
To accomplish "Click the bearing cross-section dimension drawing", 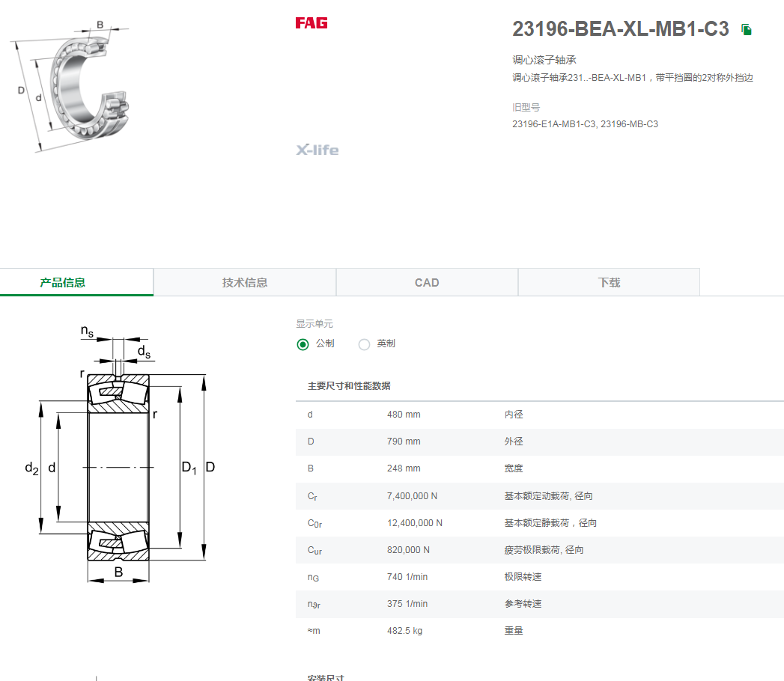I will pyautogui.click(x=120, y=454).
